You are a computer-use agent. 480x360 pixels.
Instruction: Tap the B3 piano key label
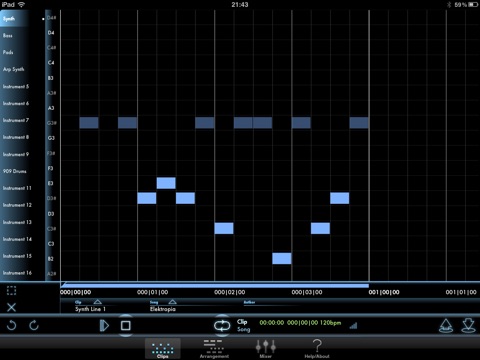coord(51,78)
